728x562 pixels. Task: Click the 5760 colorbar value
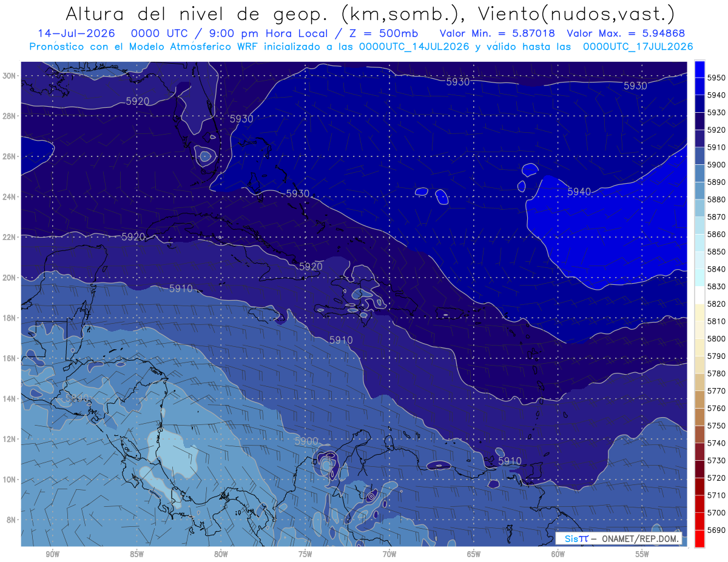[x=716, y=408]
